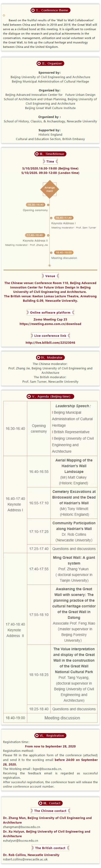Open the zomo meeting download link
101x868 pixels.
[50, 324]
